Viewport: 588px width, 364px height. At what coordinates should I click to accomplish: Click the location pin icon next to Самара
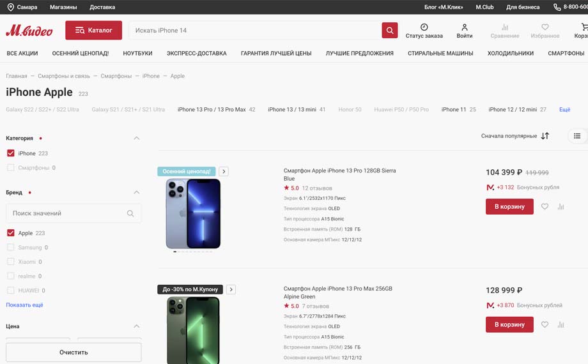(x=10, y=7)
